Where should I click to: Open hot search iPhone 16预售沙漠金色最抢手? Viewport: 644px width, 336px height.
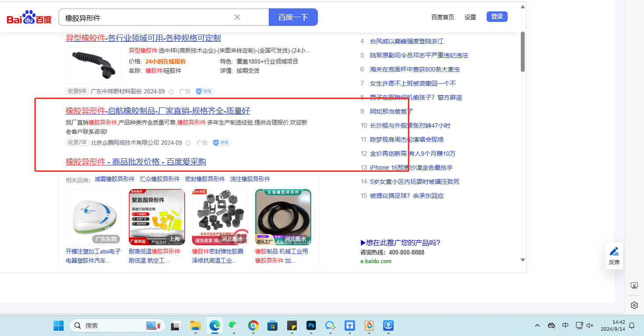coord(411,168)
